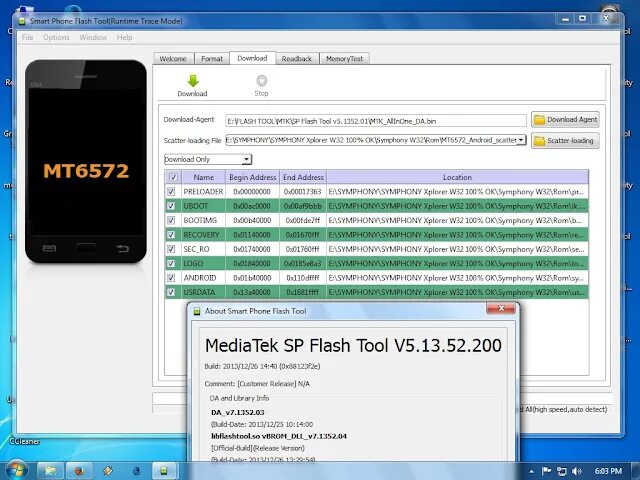Image resolution: width=640 pixels, height=480 pixels.
Task: Switch to the MemoryTest tab
Action: pos(344,59)
